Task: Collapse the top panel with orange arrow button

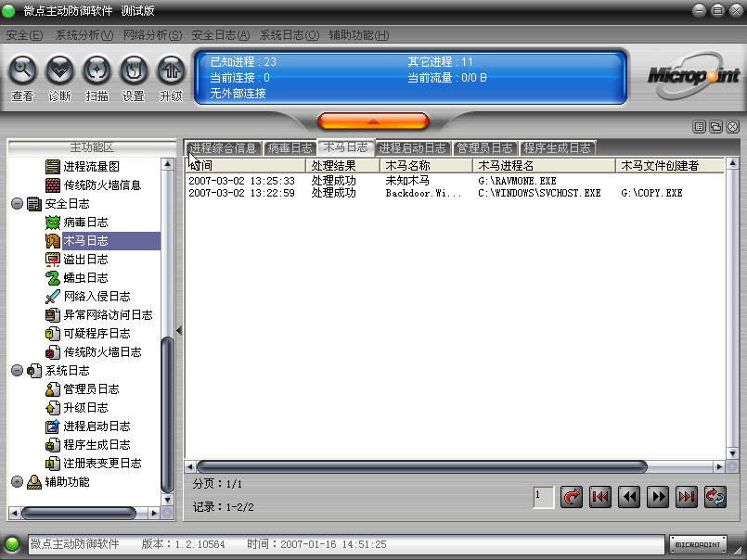Action: 373,121
